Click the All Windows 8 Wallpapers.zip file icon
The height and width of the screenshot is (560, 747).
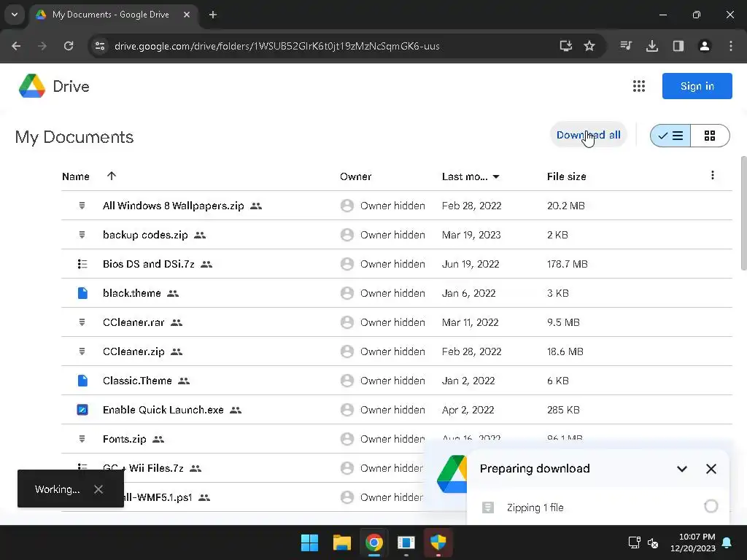point(82,206)
